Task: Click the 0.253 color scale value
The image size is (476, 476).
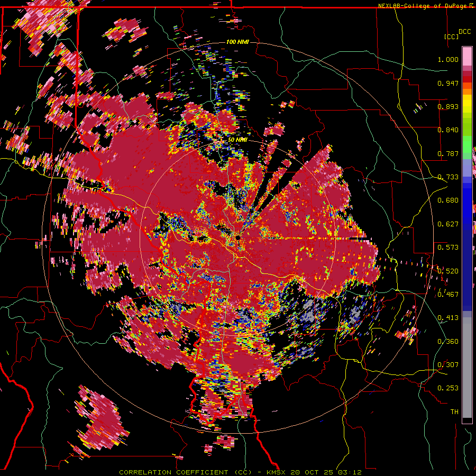Action: coord(448,388)
